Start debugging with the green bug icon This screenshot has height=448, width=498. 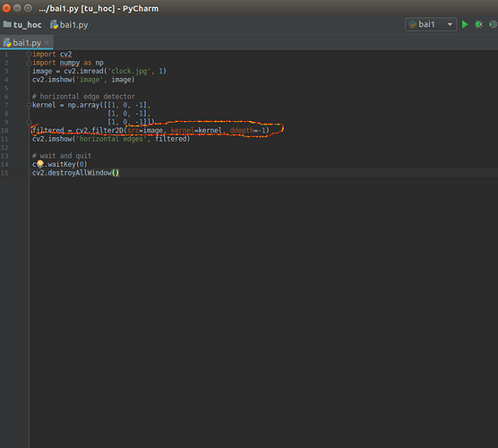[x=478, y=24]
